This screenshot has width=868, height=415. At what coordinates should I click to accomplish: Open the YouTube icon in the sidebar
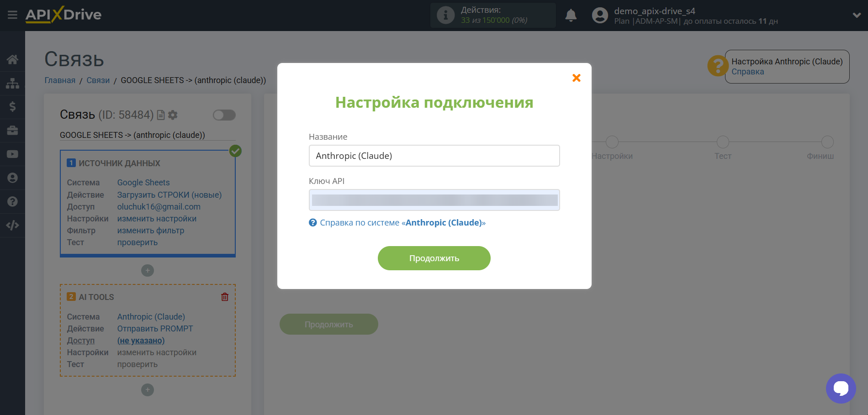coord(12,154)
